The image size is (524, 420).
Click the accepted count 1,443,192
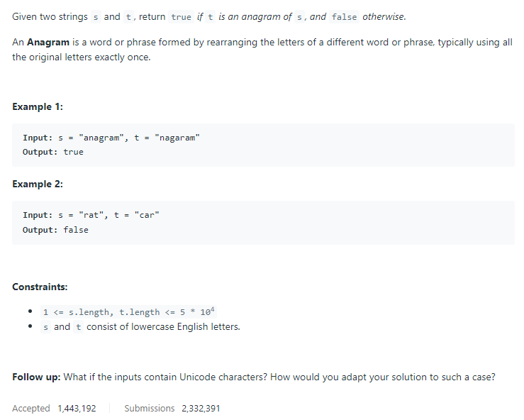click(x=77, y=409)
